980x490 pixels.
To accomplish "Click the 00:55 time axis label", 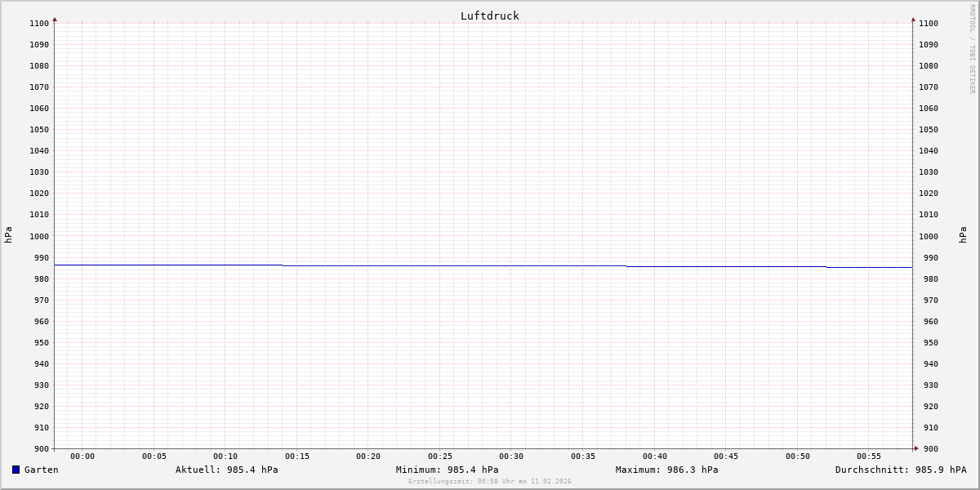I will pos(869,457).
